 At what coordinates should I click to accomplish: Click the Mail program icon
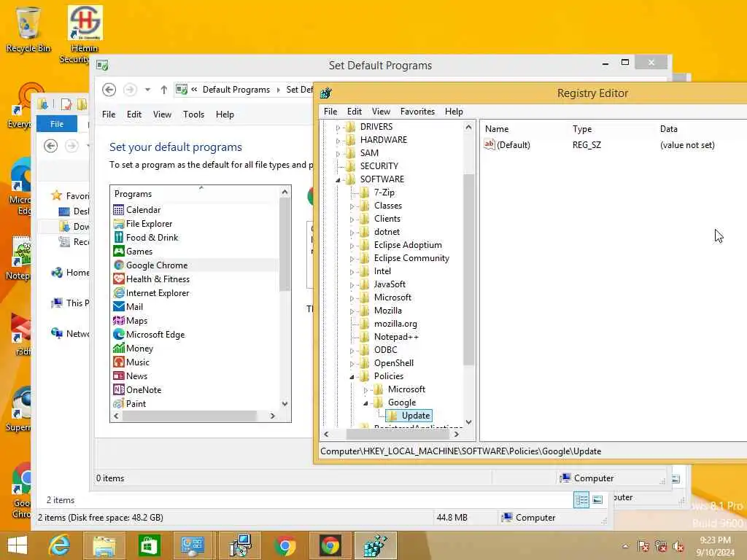[x=119, y=307]
